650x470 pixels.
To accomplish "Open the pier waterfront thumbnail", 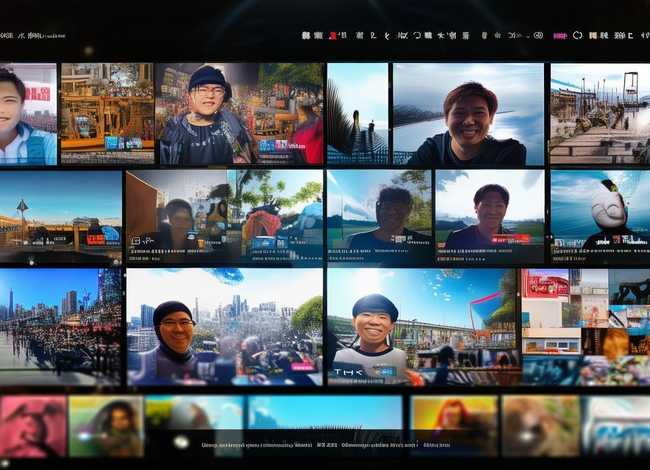I will [x=599, y=113].
